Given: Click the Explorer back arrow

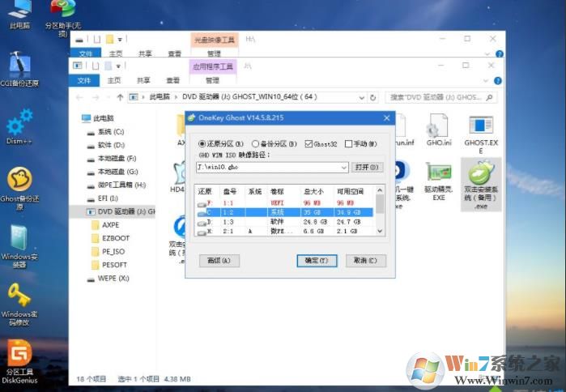Looking at the screenshot, I should 79,97.
